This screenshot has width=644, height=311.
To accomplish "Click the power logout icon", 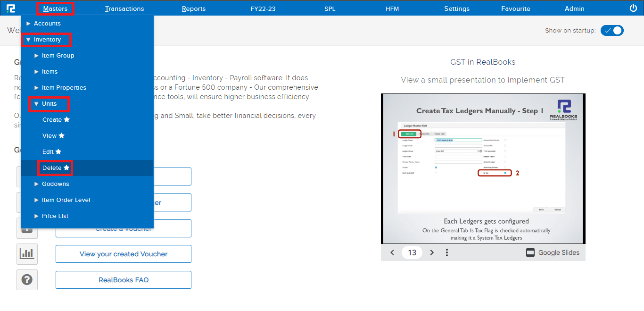I will 633,8.
